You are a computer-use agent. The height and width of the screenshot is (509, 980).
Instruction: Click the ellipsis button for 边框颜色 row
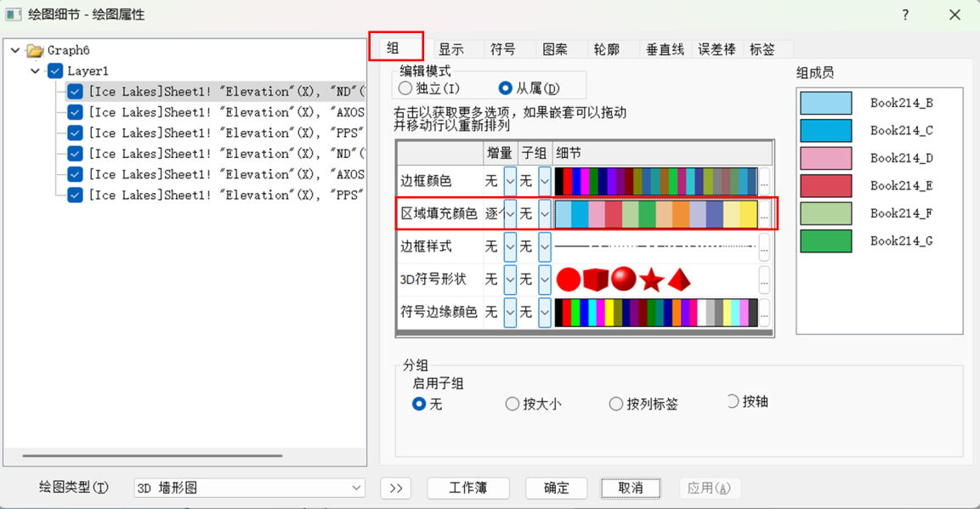[x=764, y=181]
